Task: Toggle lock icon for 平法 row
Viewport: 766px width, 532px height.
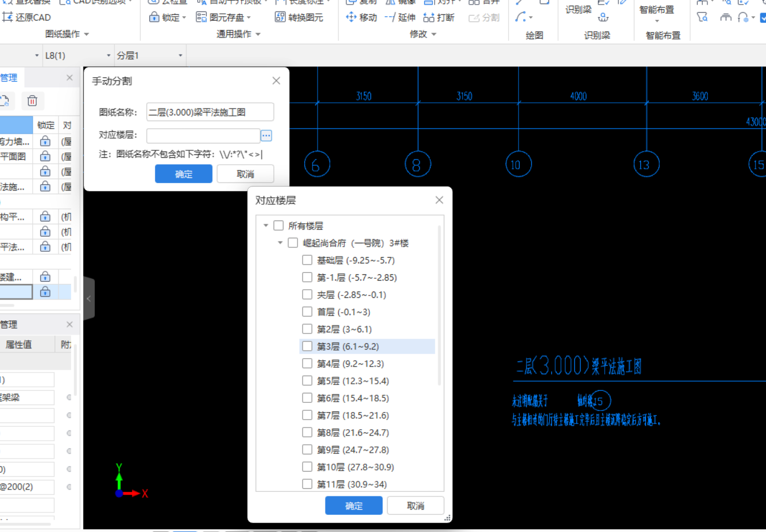Action: tap(45, 247)
